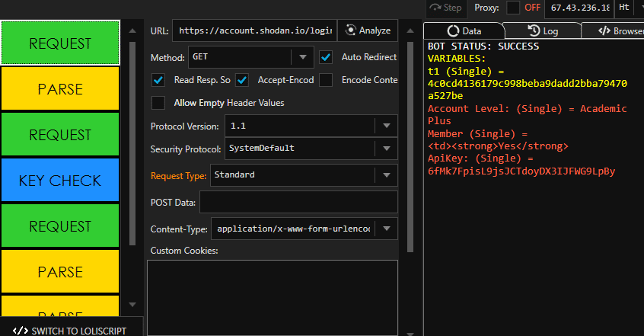Click the Browser code brackets icon

(604, 31)
